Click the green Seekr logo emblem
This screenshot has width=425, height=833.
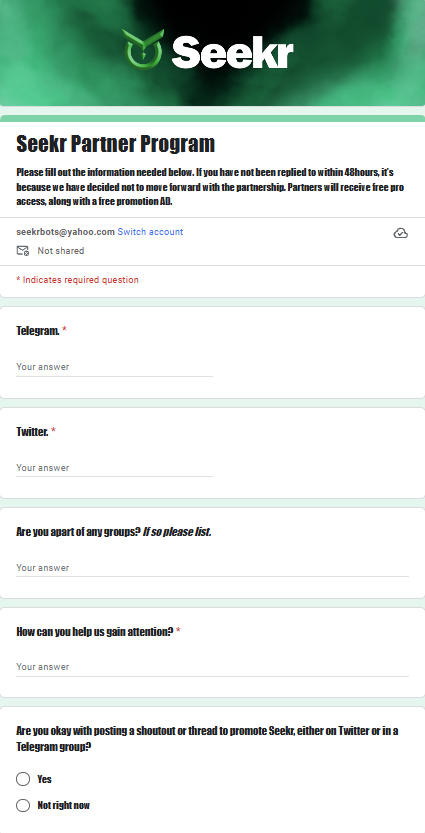click(143, 49)
